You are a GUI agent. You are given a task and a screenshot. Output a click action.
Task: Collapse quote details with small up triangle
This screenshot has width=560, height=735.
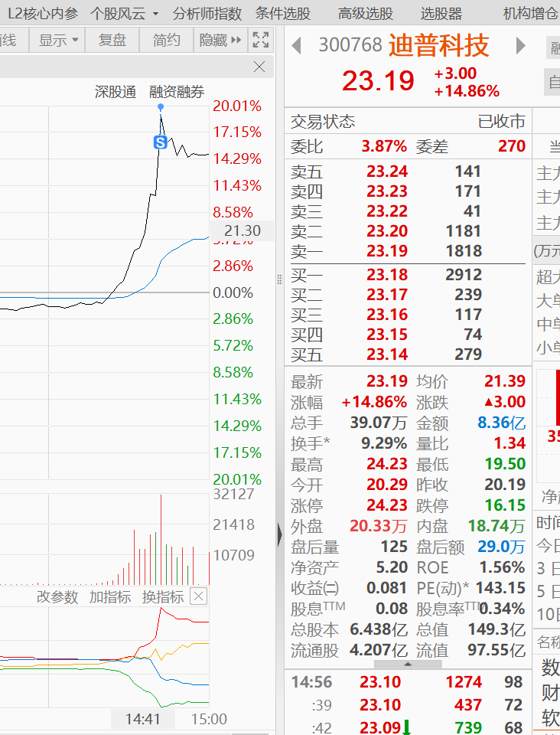click(x=408, y=664)
